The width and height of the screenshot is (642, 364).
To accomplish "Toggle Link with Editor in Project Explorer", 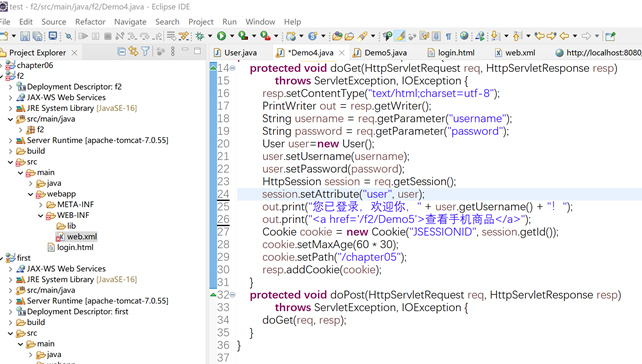I will point(133,52).
